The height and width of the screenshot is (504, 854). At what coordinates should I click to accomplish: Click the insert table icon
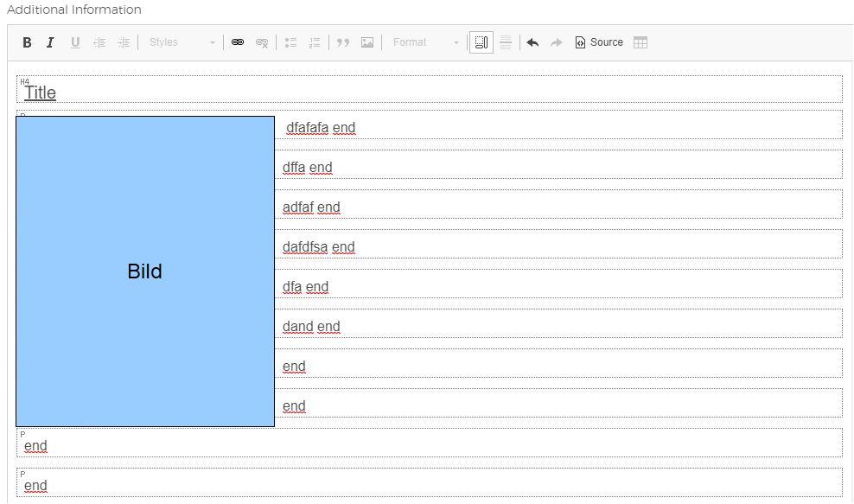(640, 42)
